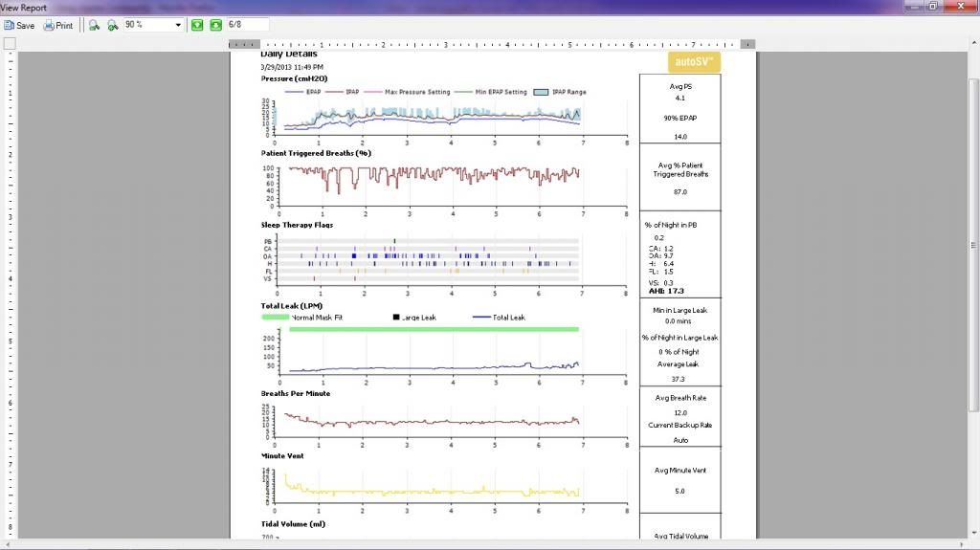The height and width of the screenshot is (550, 980).
Task: Click the 'Avg PS' statistic label
Action: [x=680, y=87]
